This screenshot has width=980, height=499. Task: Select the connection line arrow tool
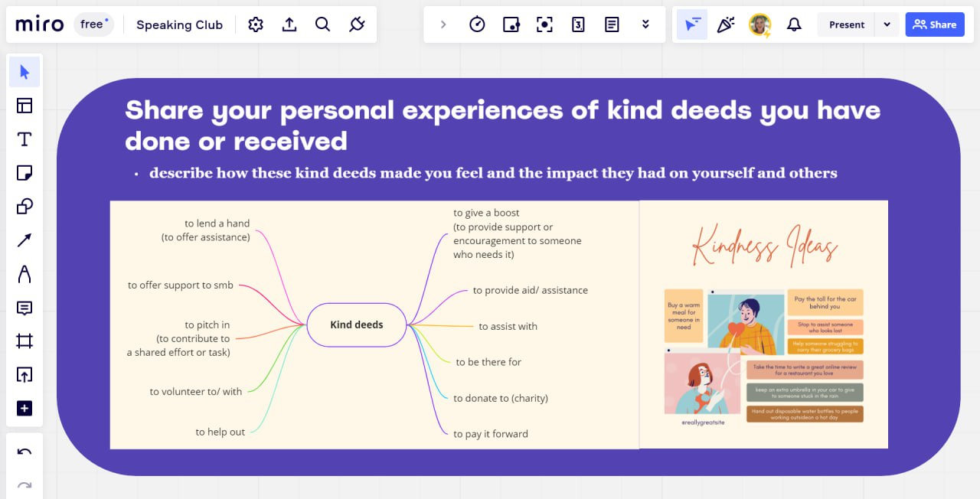click(x=24, y=240)
